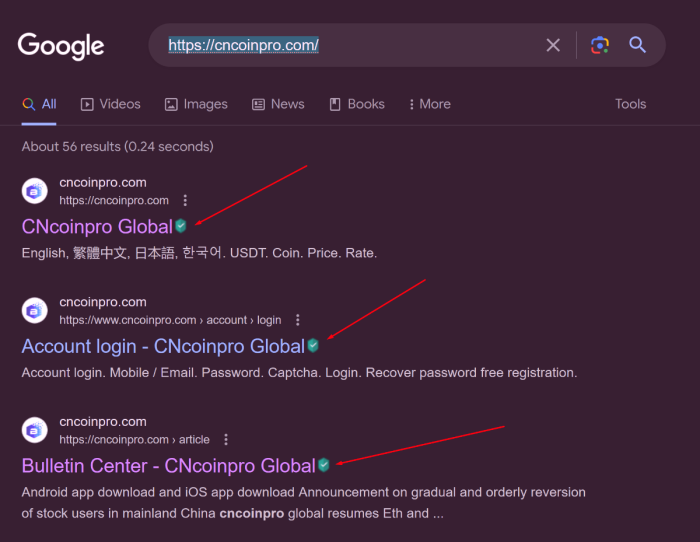Click the cncoinpro.com › article breadcrumb

coord(134,440)
